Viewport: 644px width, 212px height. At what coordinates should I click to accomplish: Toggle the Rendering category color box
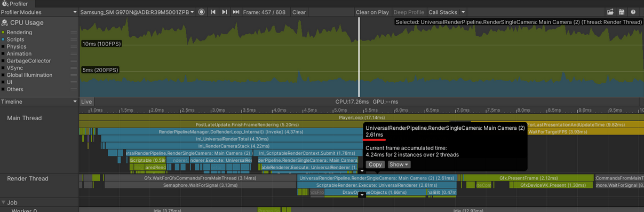pos(3,32)
